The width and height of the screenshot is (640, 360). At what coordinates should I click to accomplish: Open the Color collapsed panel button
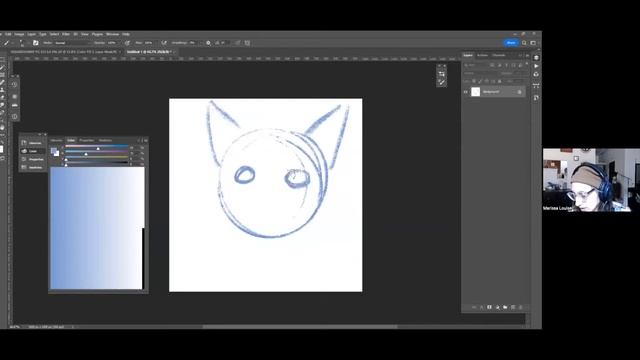point(32,151)
